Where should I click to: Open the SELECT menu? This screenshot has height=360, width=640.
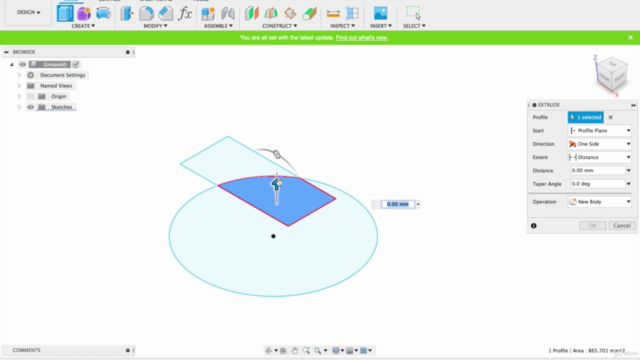414,26
